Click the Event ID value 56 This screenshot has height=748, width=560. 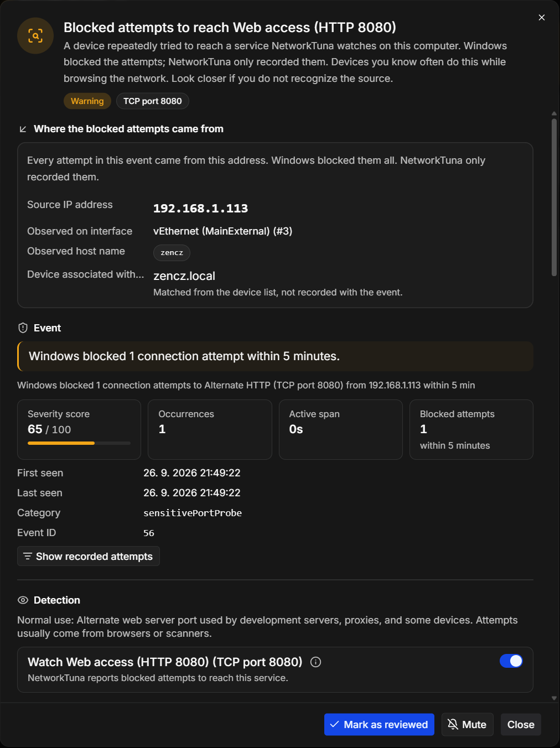point(149,533)
